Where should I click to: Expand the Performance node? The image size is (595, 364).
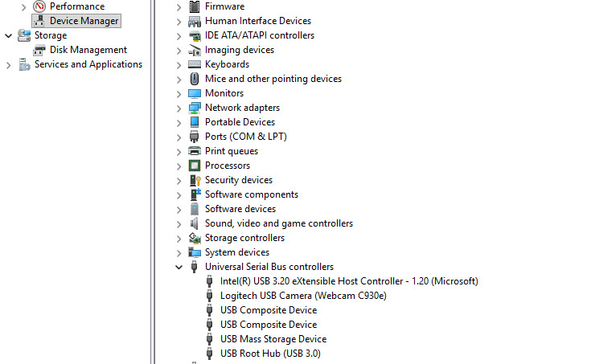[23, 7]
